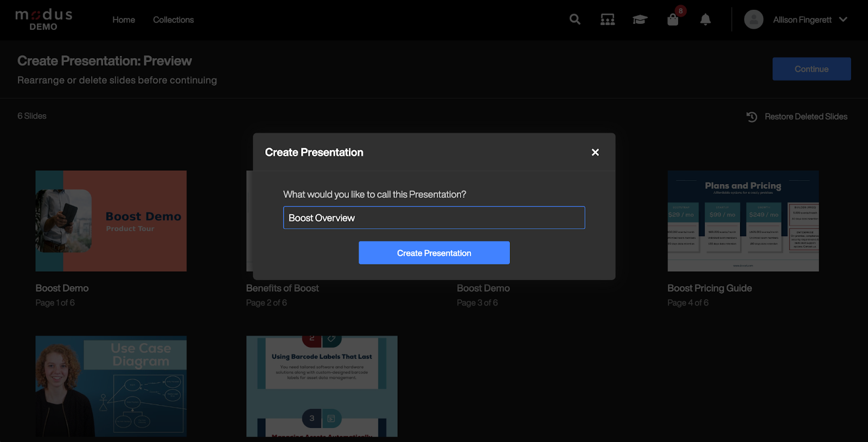The width and height of the screenshot is (868, 442).
Task: Click the search magnifier icon
Action: click(575, 20)
